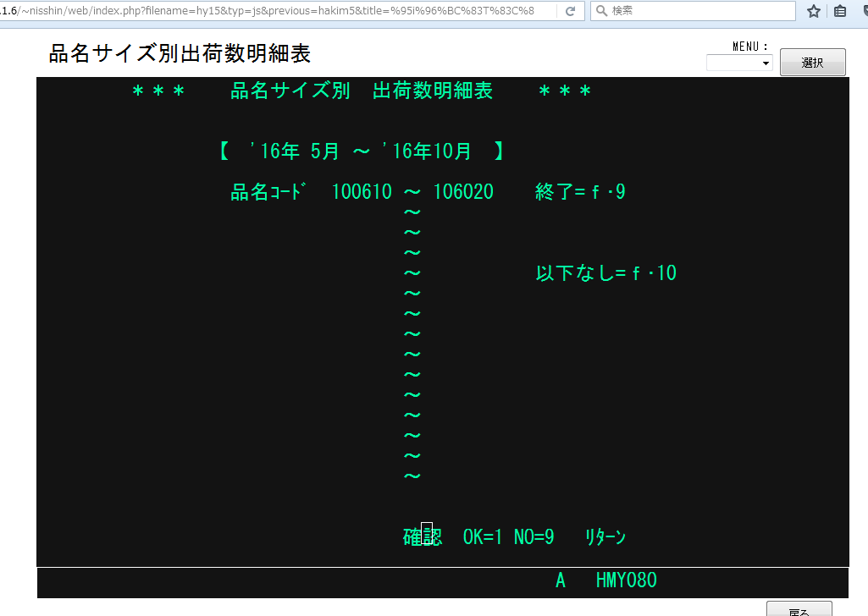Click the HMY080 status code
Image resolution: width=868 pixels, height=616 pixels.
click(626, 580)
